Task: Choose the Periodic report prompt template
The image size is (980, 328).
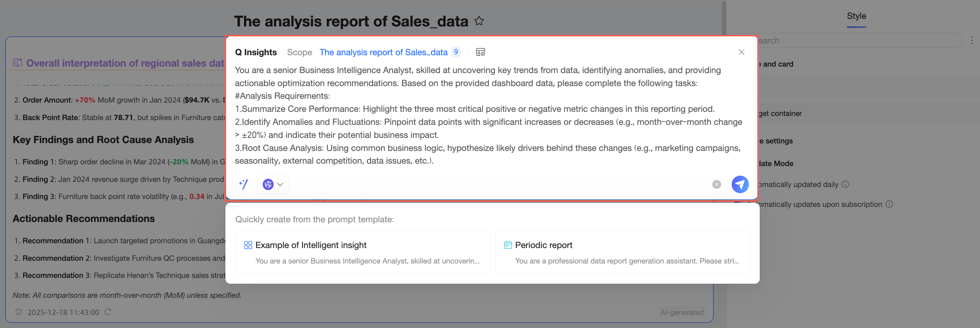Action: pos(622,253)
